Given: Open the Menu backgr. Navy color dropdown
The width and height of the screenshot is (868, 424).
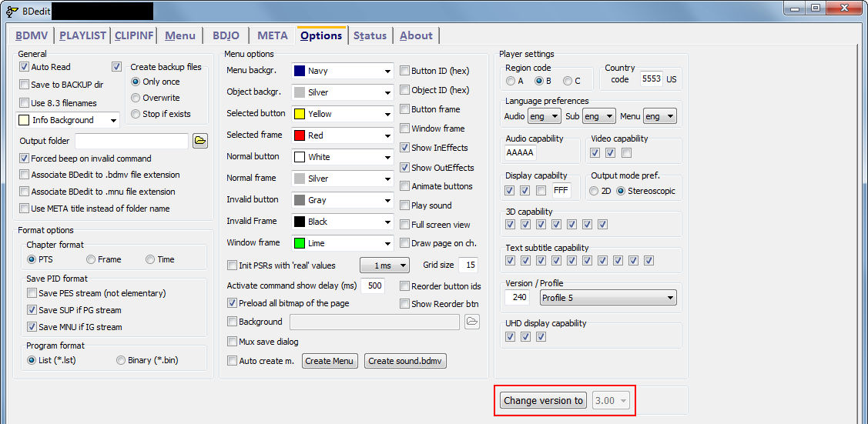Looking at the screenshot, I should [343, 71].
